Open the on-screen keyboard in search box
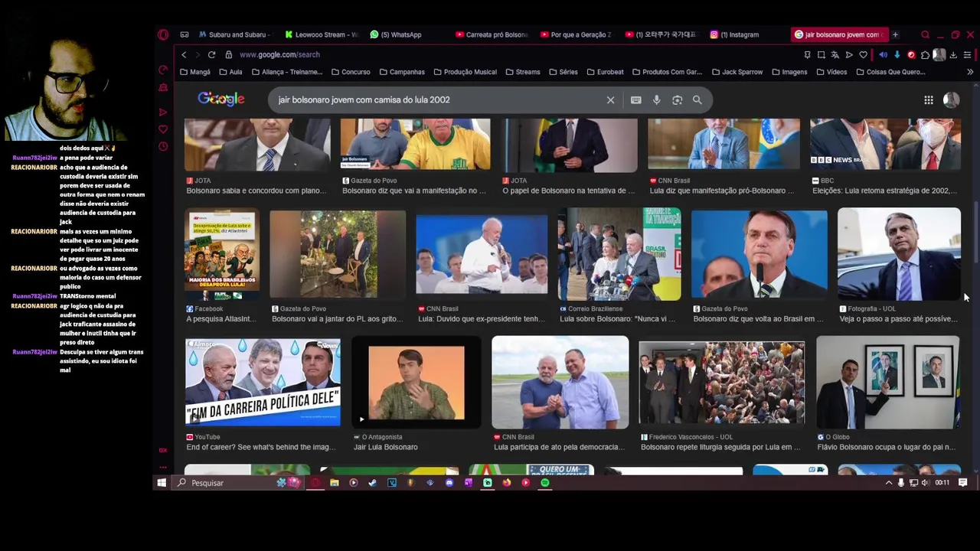Viewport: 980px width, 551px height. (x=635, y=100)
